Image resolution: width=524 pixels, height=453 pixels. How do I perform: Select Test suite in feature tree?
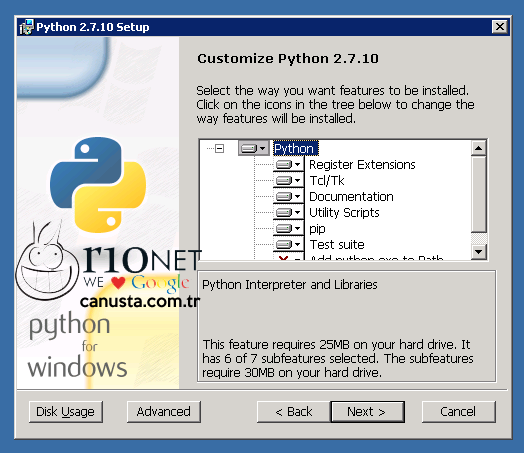337,245
